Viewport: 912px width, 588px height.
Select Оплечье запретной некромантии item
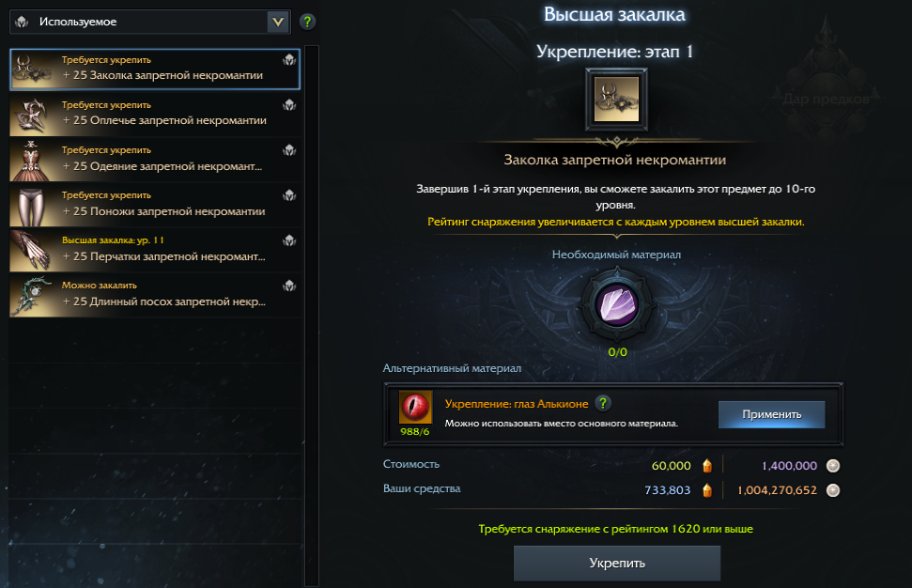pos(155,114)
